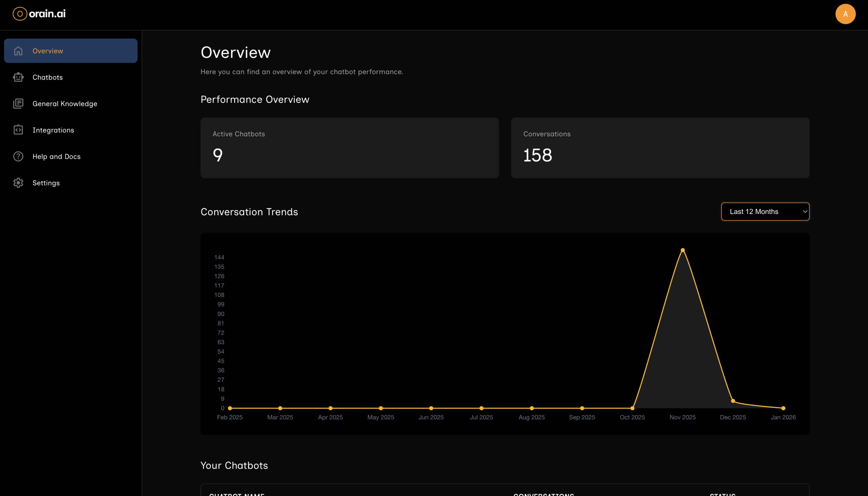Open the Help and Docs link
Viewport: 868px width, 496px height.
coord(57,156)
